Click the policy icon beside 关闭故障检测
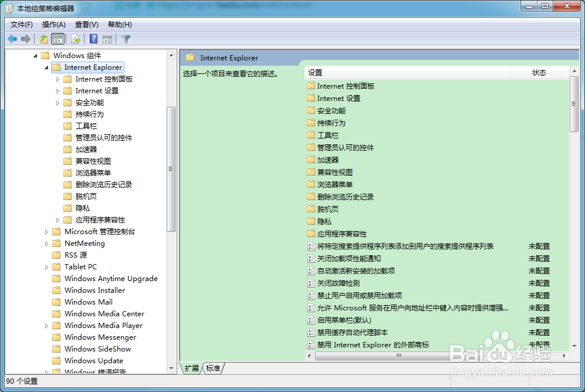 point(311,283)
